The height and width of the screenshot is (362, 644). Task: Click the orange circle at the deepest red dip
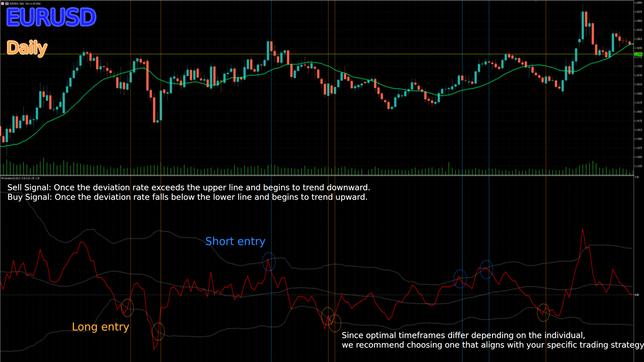(158, 331)
